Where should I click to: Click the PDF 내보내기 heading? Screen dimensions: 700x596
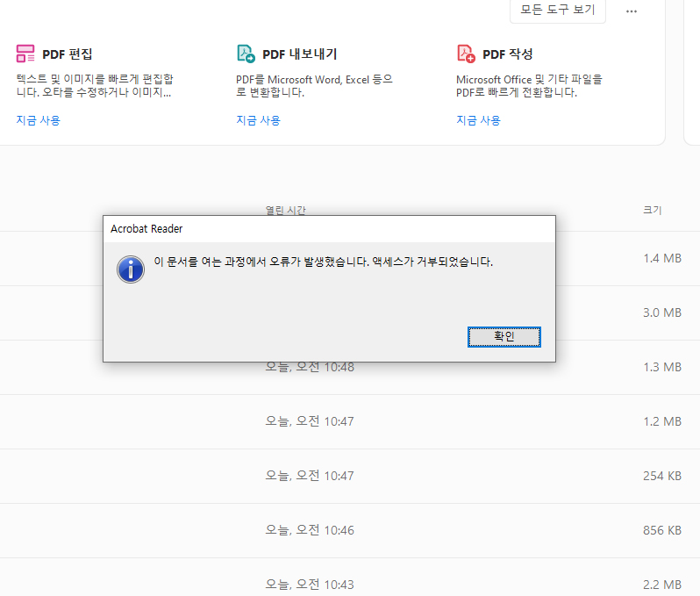[300, 54]
